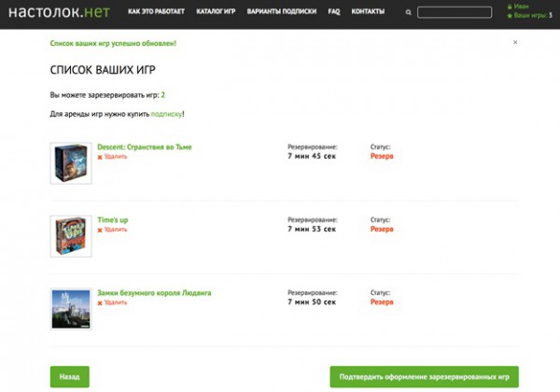The height and width of the screenshot is (392, 560).
Task: Confirm with Подтвердить оформление зарезервированных игр button
Action: 438,376
